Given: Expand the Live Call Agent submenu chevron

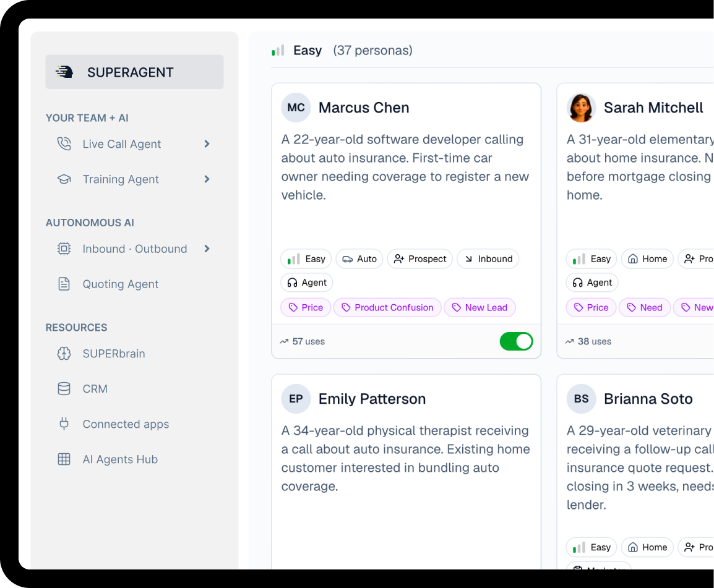Looking at the screenshot, I should pyautogui.click(x=207, y=144).
